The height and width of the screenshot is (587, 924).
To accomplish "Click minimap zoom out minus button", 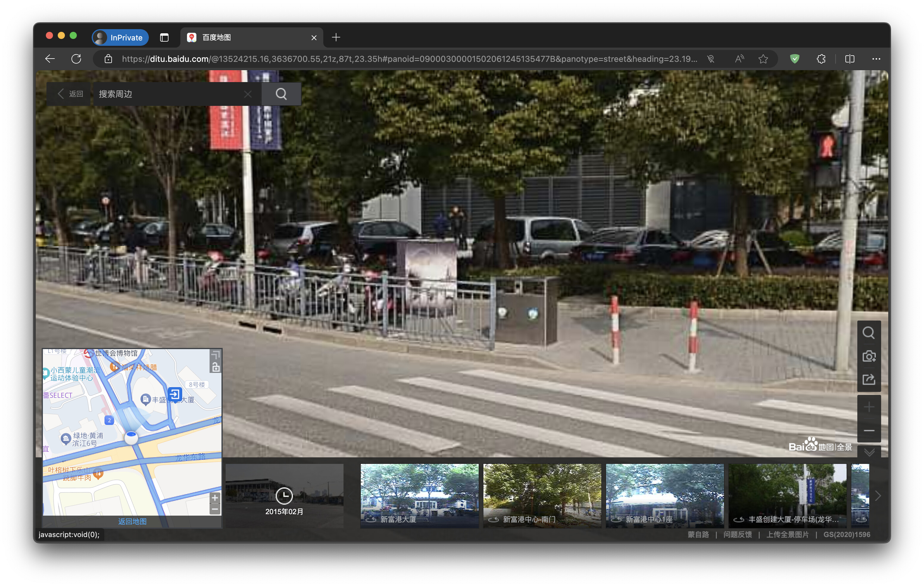I will point(215,510).
